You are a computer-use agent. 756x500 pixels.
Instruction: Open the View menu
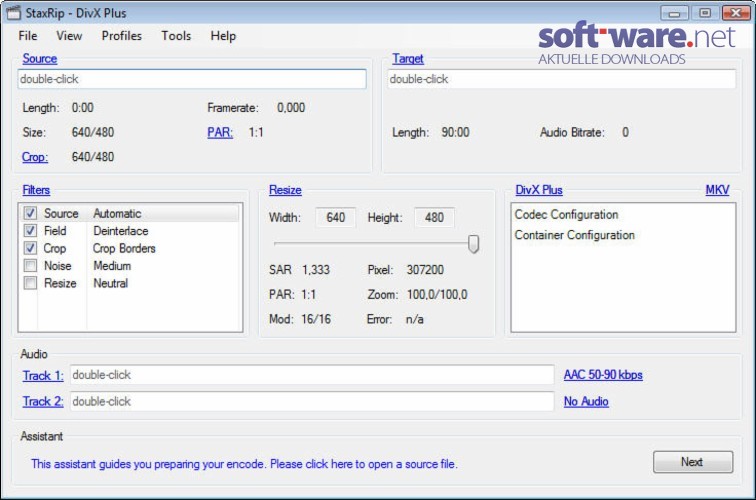pyautogui.click(x=69, y=36)
